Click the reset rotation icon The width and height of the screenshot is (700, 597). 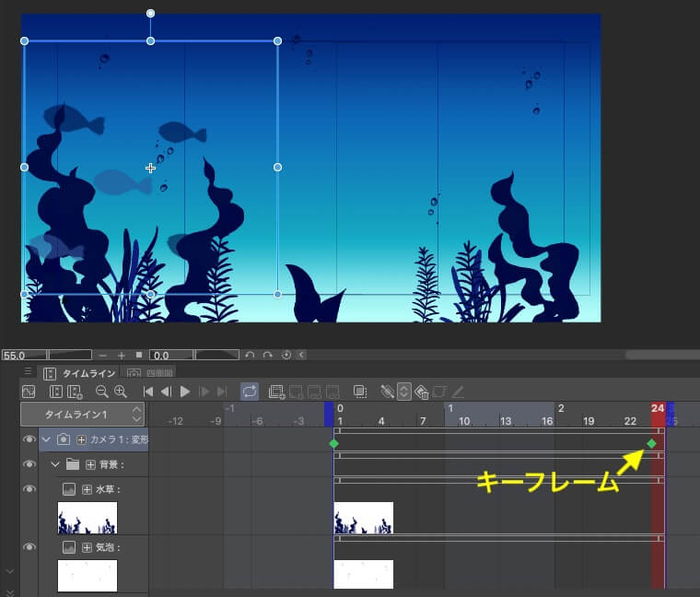[x=286, y=355]
